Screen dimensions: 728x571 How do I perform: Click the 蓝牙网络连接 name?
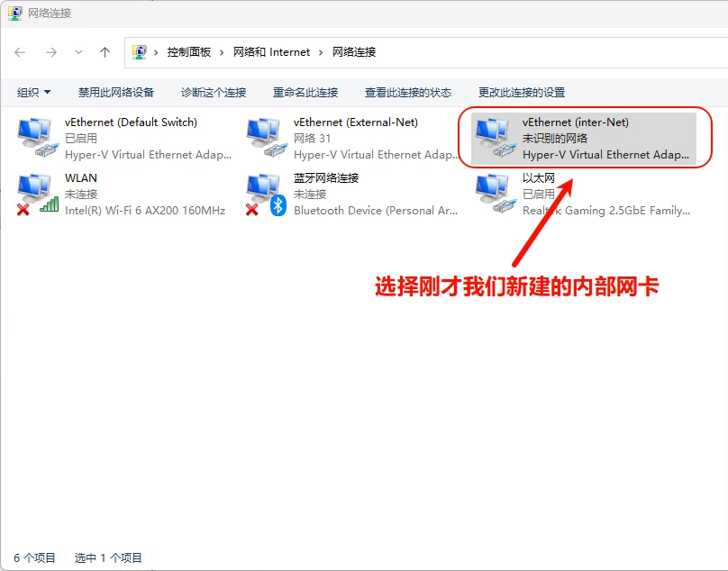[326, 177]
